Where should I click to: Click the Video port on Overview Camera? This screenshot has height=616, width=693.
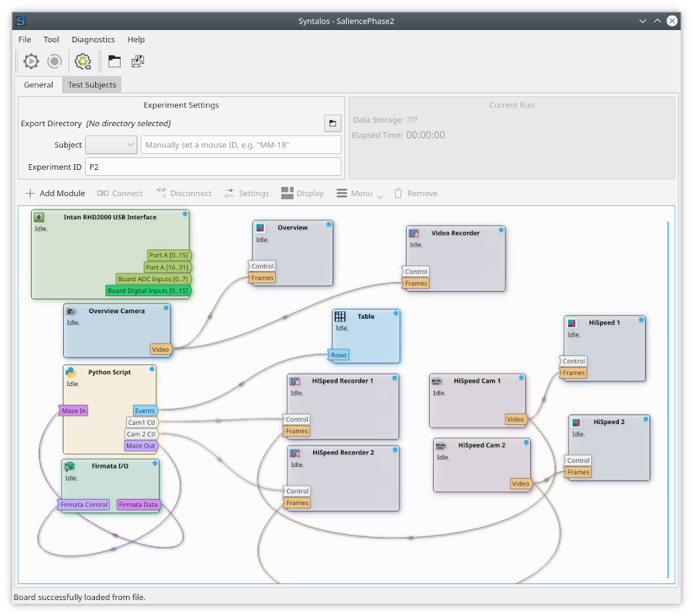point(161,349)
